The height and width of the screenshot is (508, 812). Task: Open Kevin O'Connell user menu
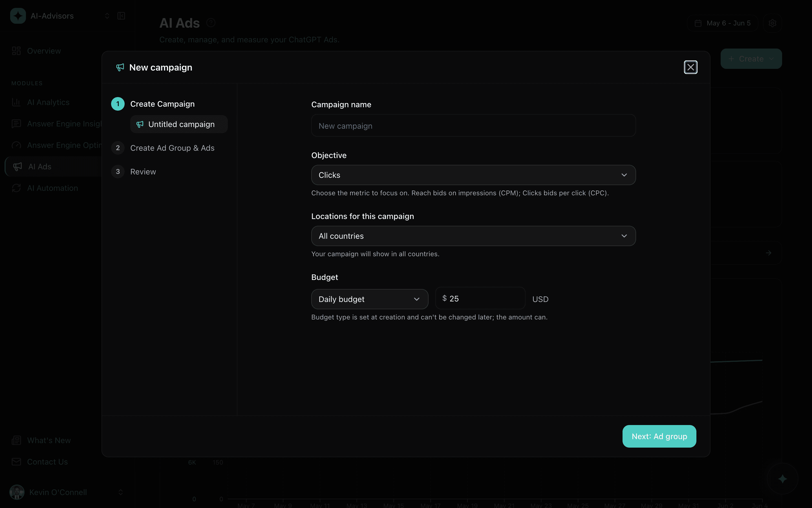pyautogui.click(x=67, y=492)
